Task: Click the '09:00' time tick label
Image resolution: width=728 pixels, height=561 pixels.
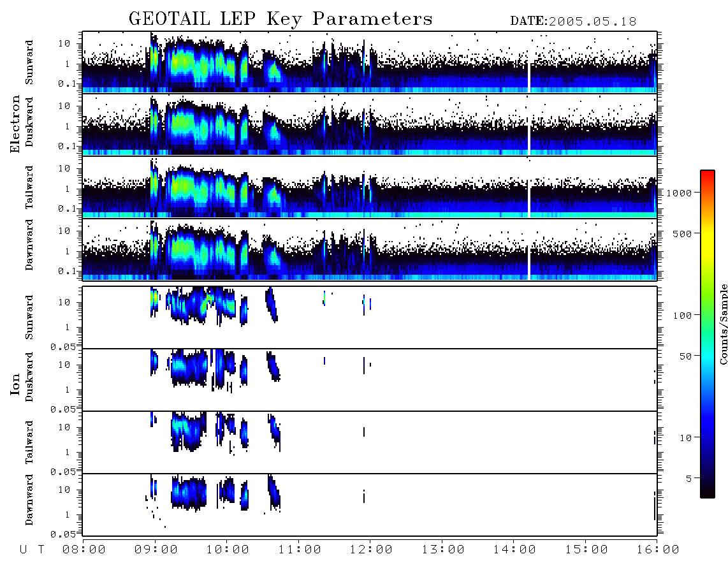Action: (x=156, y=550)
